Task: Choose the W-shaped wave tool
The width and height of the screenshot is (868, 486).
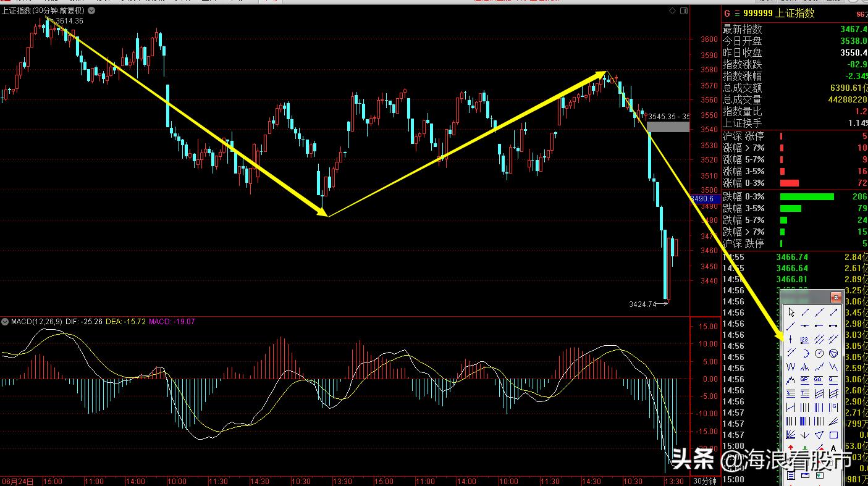Action: 791,367
